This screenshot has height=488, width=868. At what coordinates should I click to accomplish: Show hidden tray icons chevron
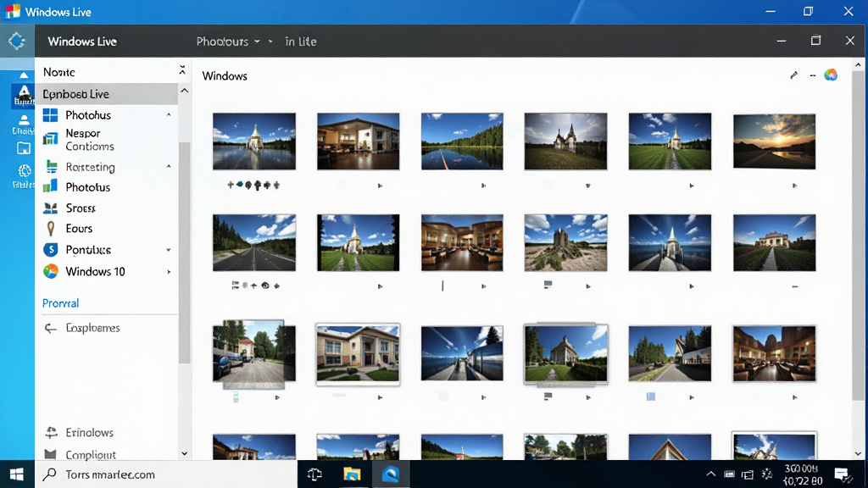pyautogui.click(x=711, y=474)
